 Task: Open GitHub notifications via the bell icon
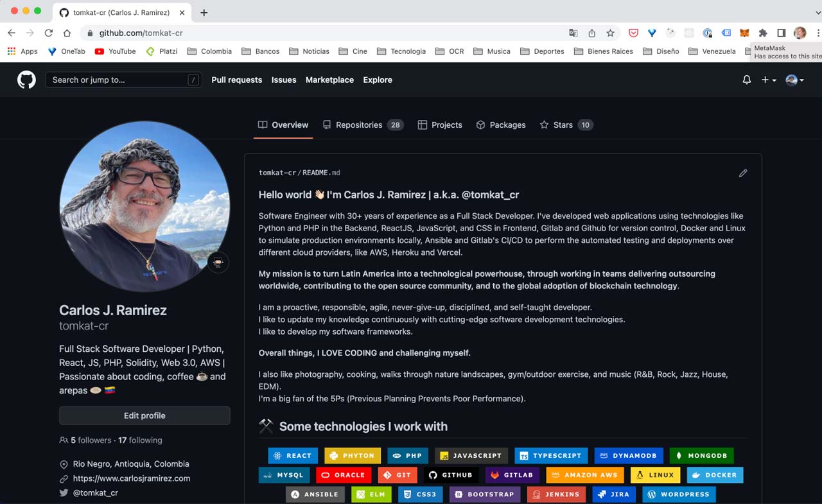click(x=746, y=80)
